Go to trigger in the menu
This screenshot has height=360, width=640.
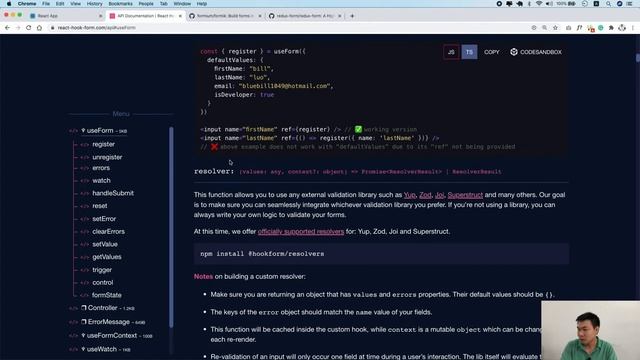coord(102,270)
